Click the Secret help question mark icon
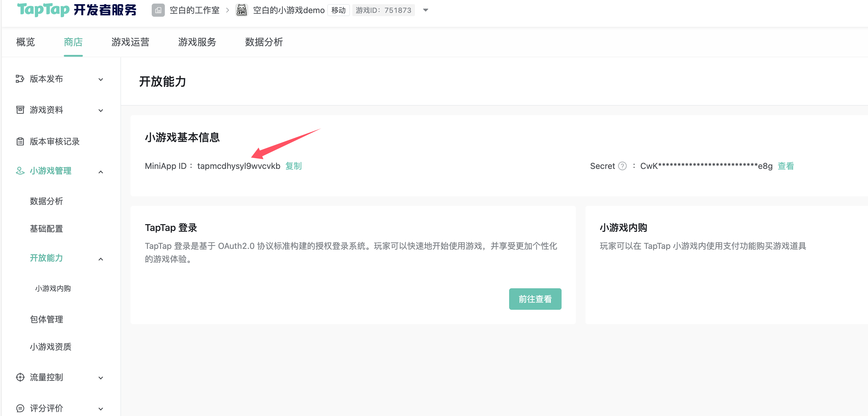This screenshot has height=416, width=868. coord(622,166)
